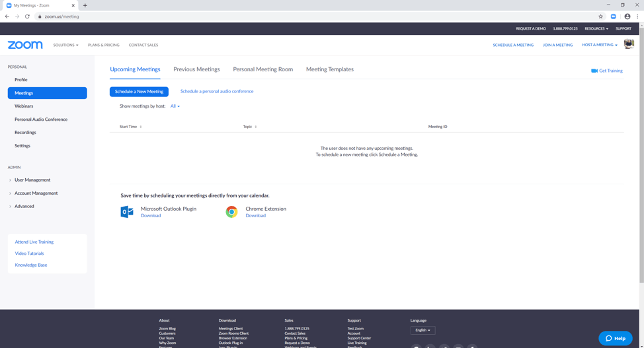Click Join a Meeting in the header

tap(557, 45)
